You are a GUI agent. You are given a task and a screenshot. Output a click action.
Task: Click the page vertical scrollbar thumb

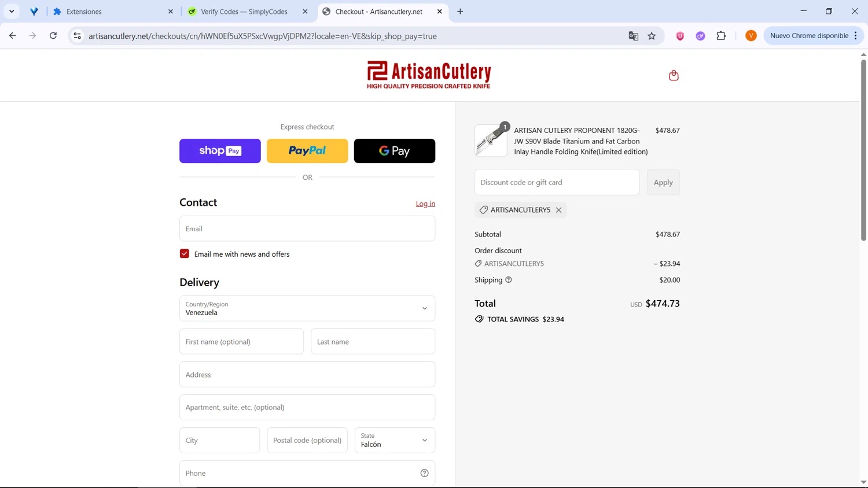(863, 150)
